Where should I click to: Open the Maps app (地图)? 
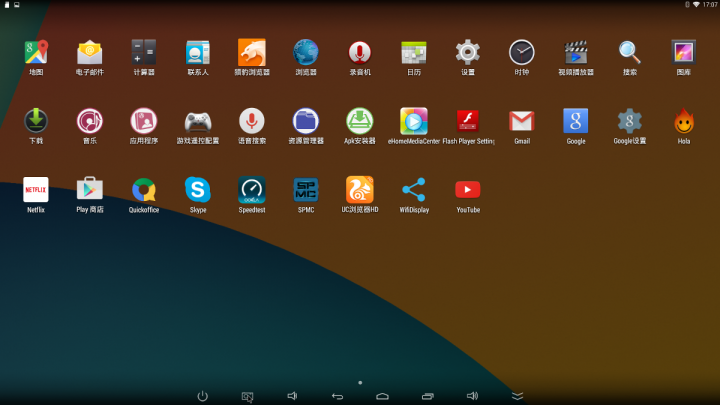pos(36,52)
